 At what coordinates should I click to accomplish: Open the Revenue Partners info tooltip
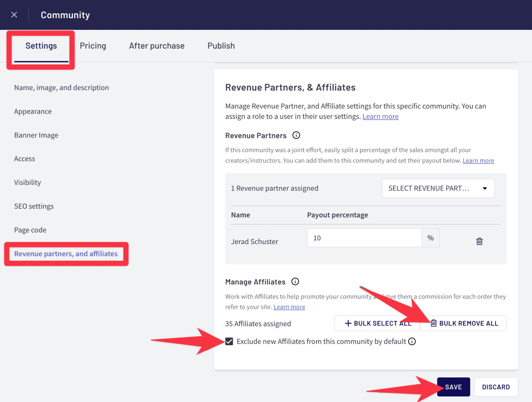296,135
